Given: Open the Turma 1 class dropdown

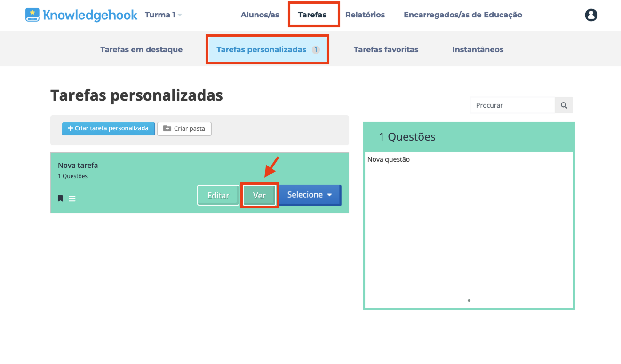Looking at the screenshot, I should (163, 15).
